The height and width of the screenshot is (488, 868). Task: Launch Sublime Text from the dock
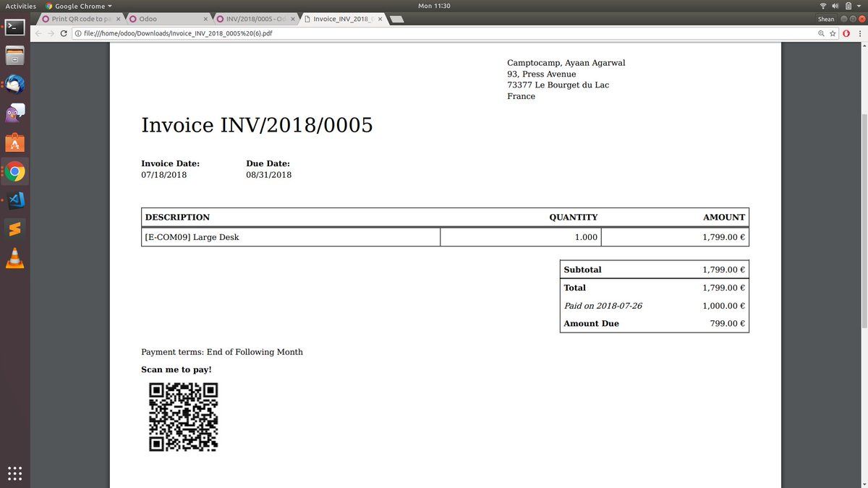(15, 229)
